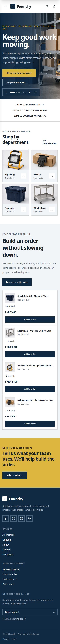
Task: Go to previous hero slide
Action: coord(6,92)
